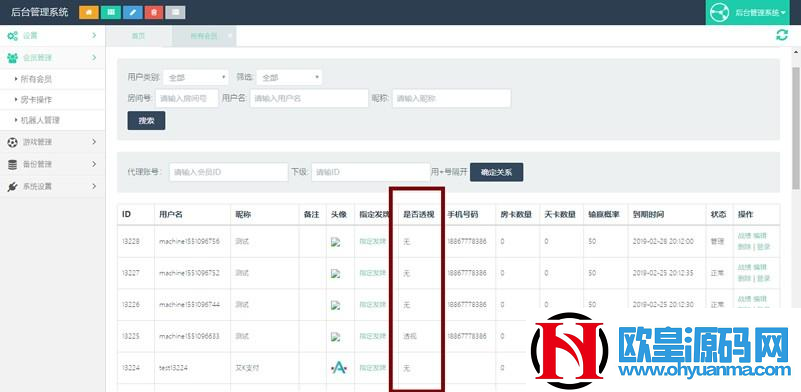Open the 用户类别 dropdown
This screenshot has height=392, width=801.
tap(196, 78)
